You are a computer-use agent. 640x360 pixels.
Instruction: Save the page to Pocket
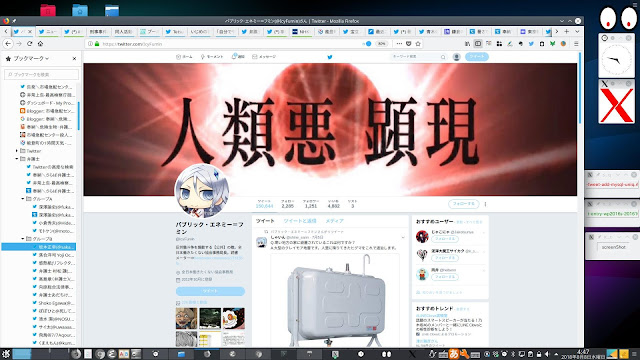[x=409, y=44]
